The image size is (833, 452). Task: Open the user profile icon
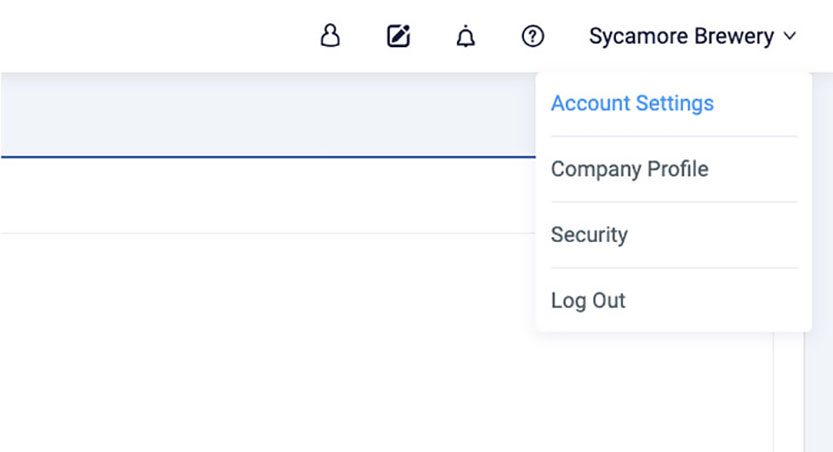coord(330,37)
